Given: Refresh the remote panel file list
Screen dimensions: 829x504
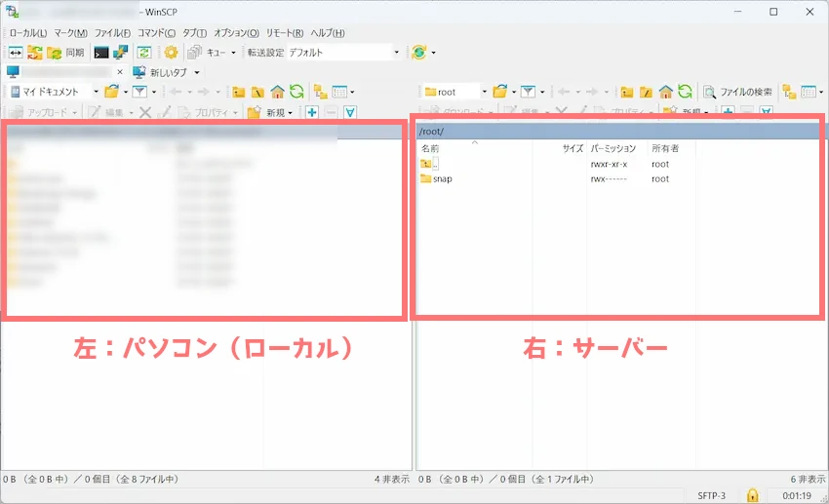Looking at the screenshot, I should point(685,92).
